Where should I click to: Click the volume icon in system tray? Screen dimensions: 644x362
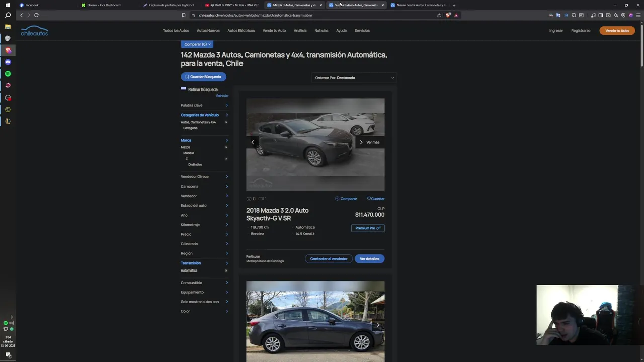click(x=11, y=323)
